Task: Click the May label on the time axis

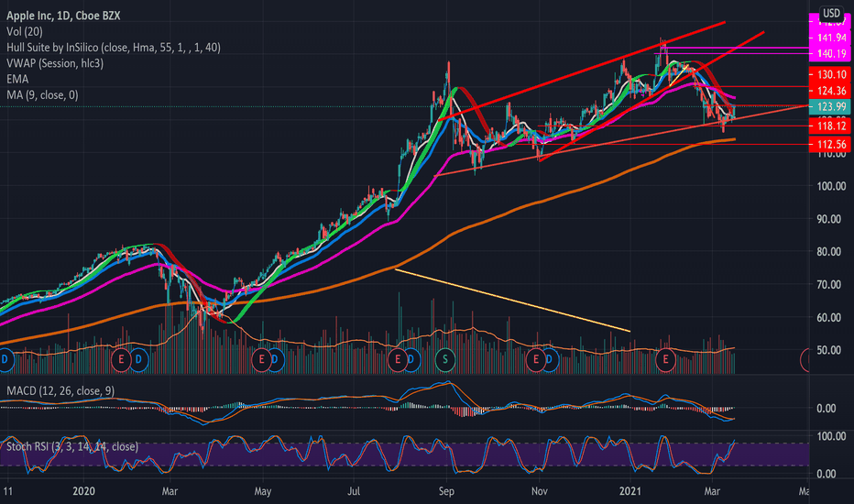Action: (262, 491)
